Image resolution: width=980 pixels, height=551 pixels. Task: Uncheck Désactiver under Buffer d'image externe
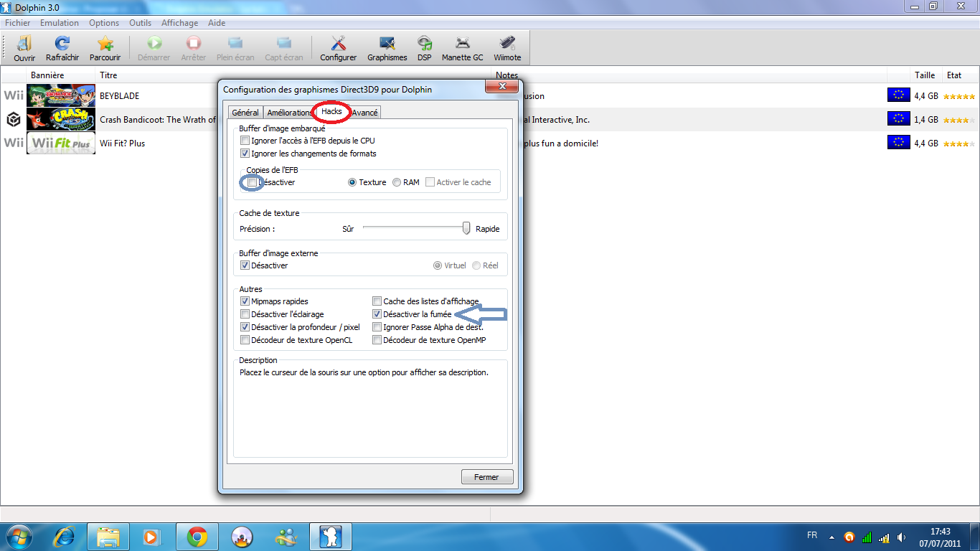click(x=245, y=265)
